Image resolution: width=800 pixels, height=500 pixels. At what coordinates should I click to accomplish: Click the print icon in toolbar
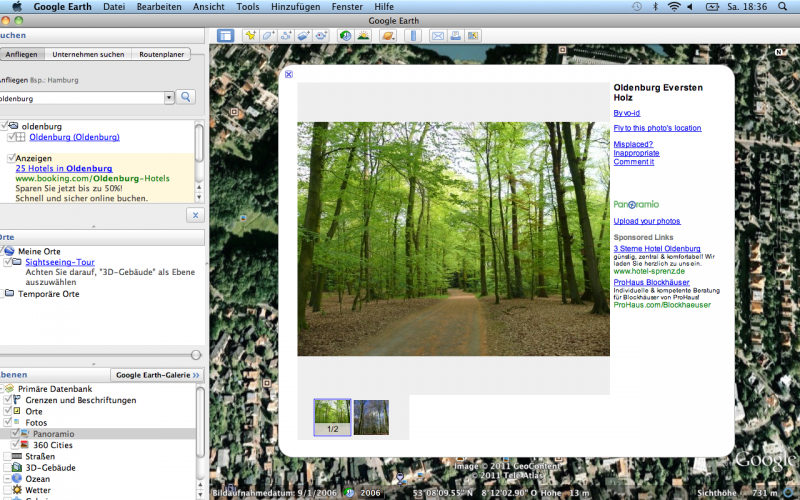click(455, 36)
